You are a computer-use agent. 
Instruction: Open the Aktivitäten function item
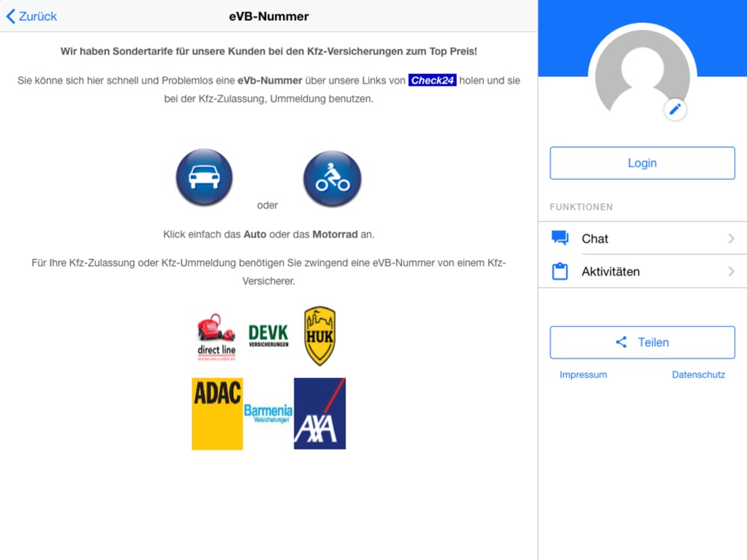pos(642,272)
